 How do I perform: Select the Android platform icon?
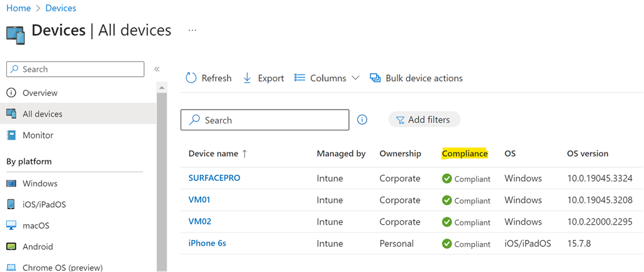pos(11,247)
